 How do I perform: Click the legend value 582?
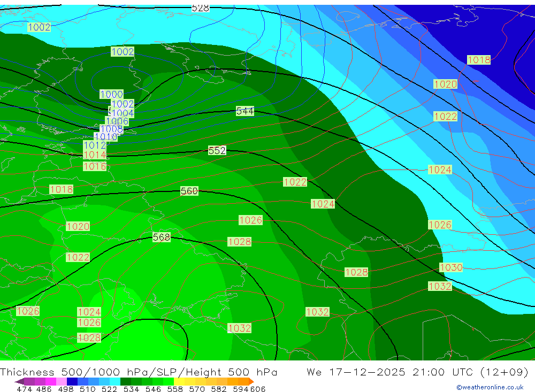(219, 389)
